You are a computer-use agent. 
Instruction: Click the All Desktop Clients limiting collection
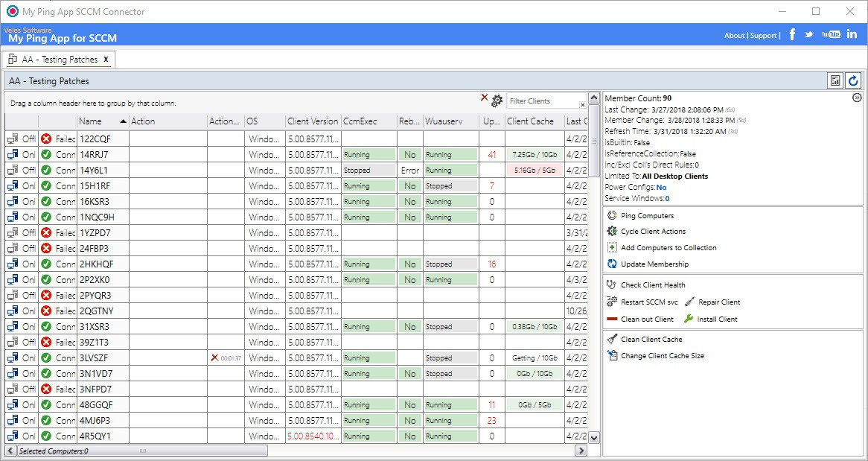tap(674, 177)
